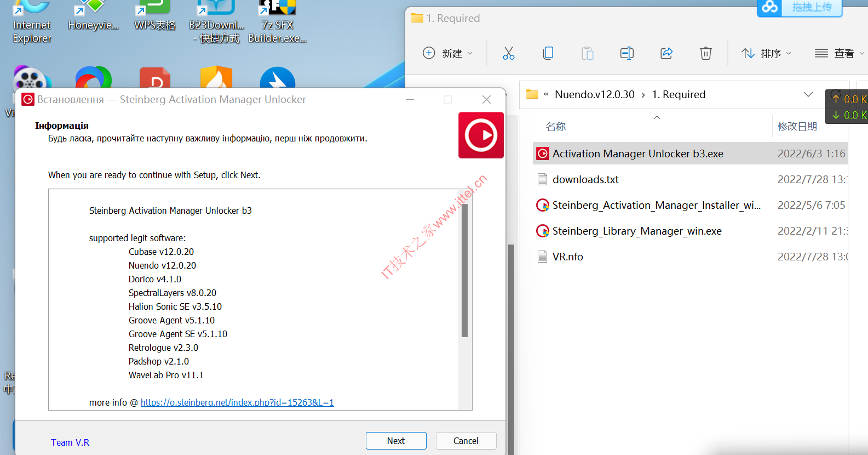Click the 'Cubase v12.0.20' line in info text
The height and width of the screenshot is (455, 868).
[x=161, y=252]
